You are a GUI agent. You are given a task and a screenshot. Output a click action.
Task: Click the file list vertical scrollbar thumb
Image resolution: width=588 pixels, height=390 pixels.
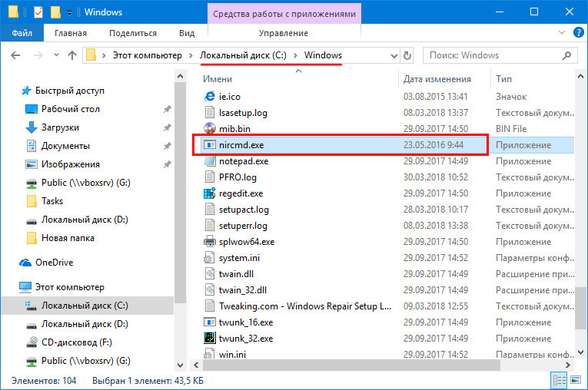[x=580, y=309]
